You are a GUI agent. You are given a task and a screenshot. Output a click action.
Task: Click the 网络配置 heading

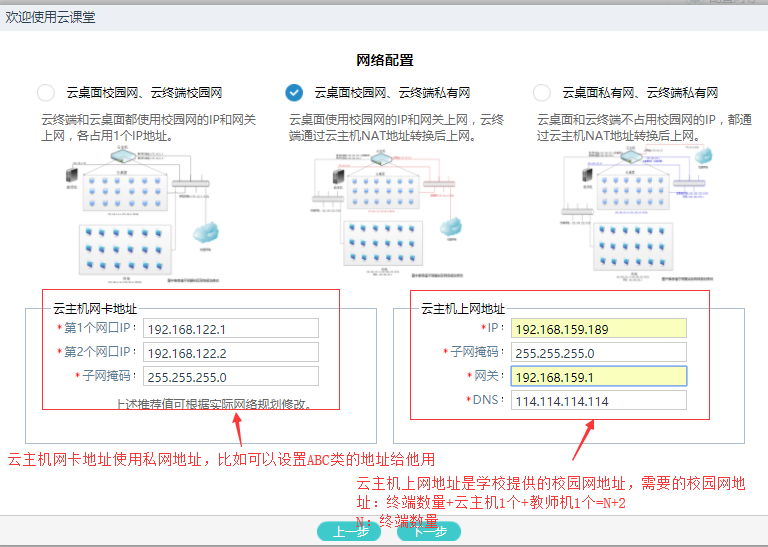pyautogui.click(x=384, y=61)
